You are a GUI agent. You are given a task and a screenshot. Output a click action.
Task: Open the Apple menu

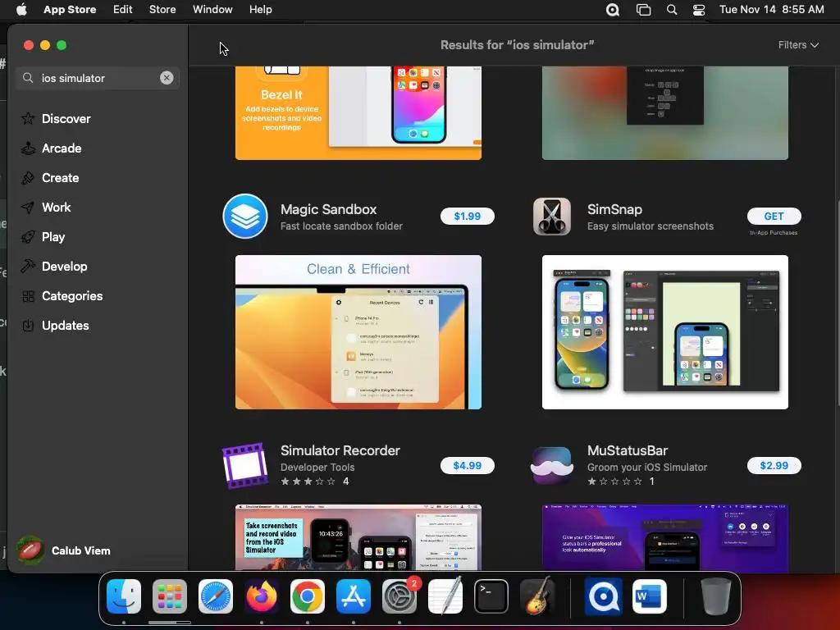[21, 9]
